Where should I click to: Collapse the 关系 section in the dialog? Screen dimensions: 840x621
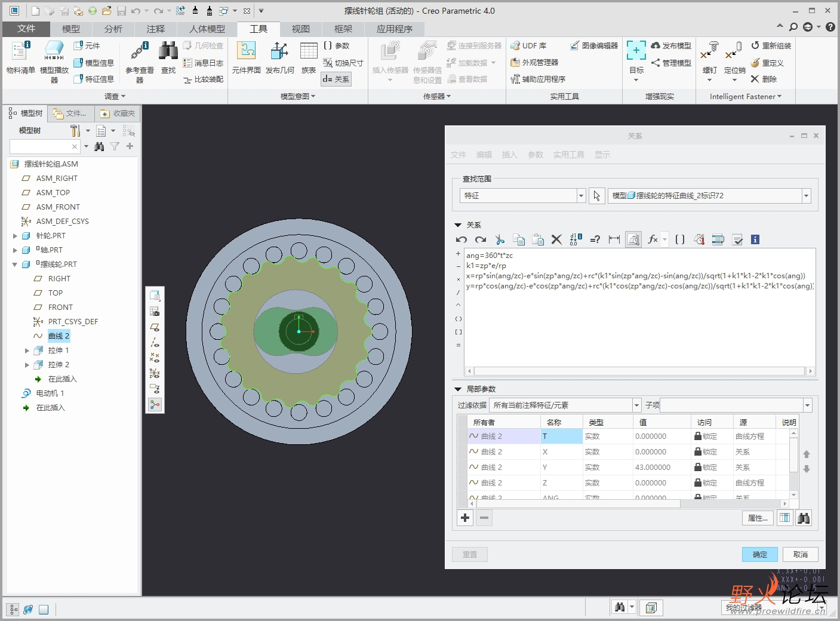(x=458, y=225)
